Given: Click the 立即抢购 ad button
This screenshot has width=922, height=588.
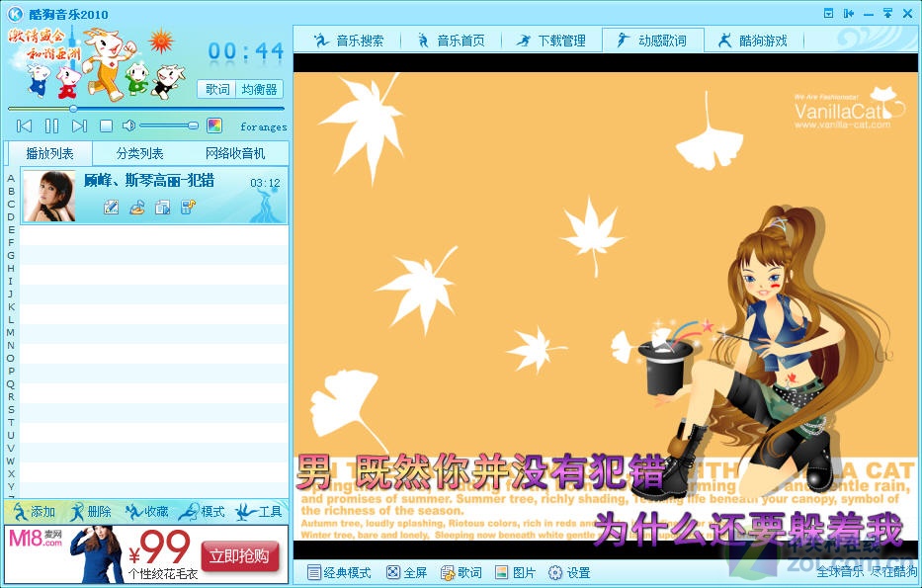Looking at the screenshot, I should [239, 555].
